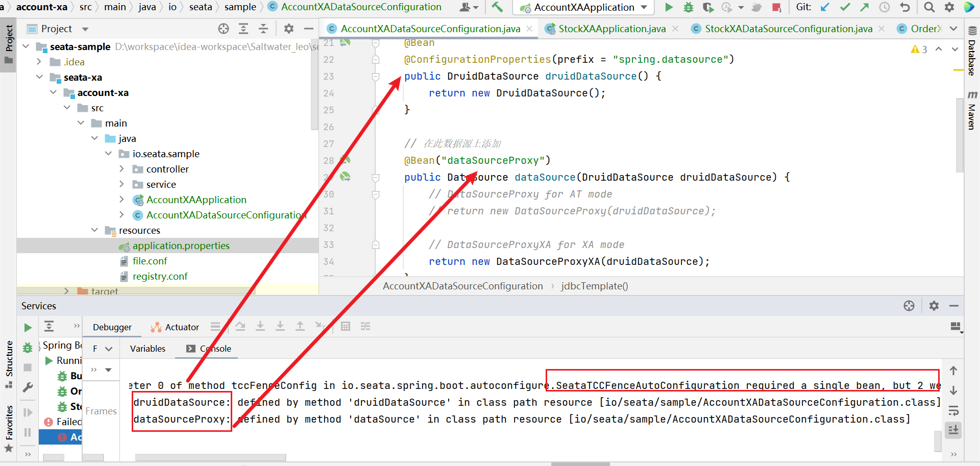Image resolution: width=980 pixels, height=466 pixels.
Task: Click the console horizontal scrollbar
Action: click(x=210, y=457)
